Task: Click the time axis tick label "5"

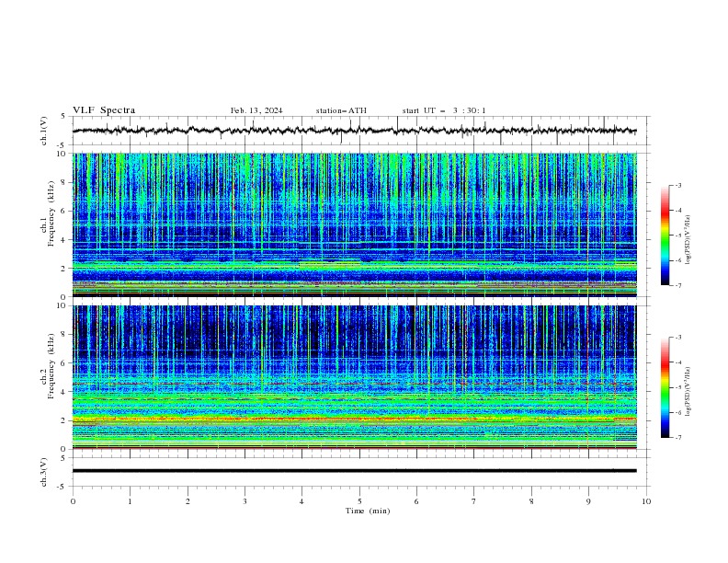Action: click(x=359, y=501)
